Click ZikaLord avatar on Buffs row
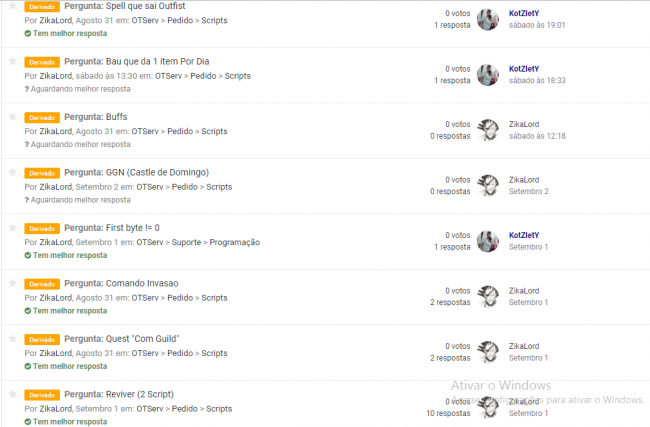The height and width of the screenshot is (427, 650). pos(488,130)
